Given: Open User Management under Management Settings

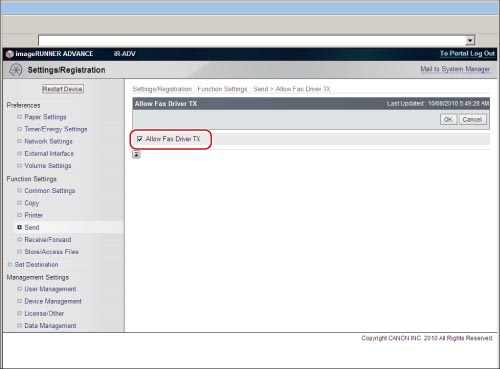Looking at the screenshot, I should tap(50, 289).
